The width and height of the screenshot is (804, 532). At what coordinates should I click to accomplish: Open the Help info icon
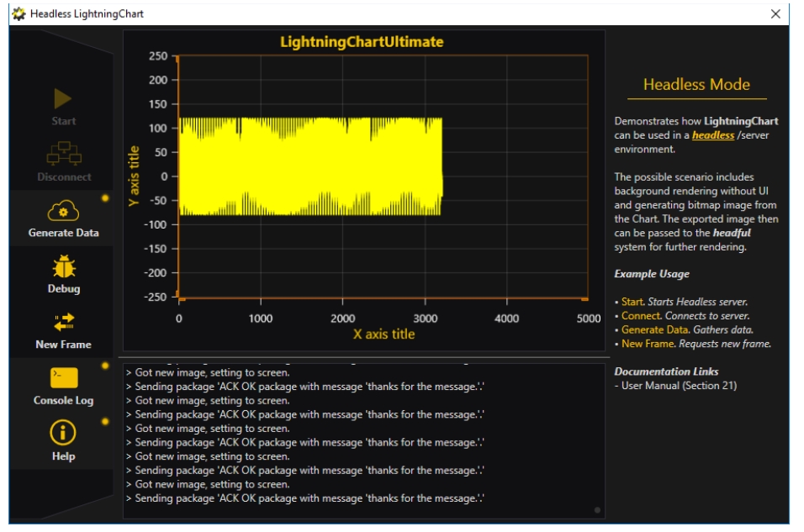pyautogui.click(x=63, y=434)
